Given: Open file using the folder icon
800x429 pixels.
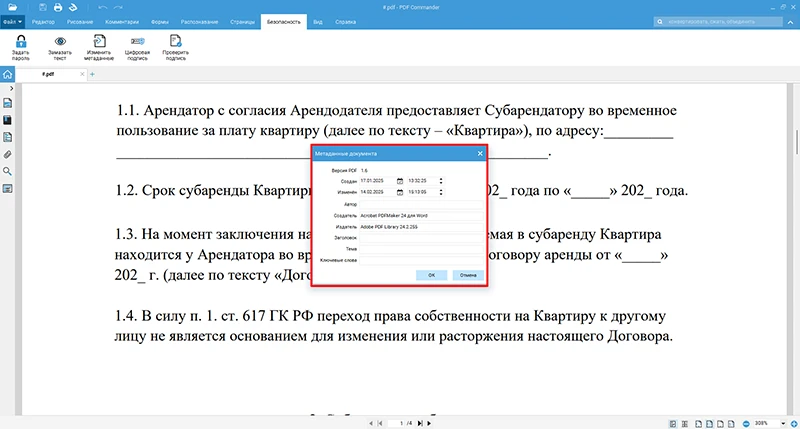Looking at the screenshot, I should pos(12,7).
